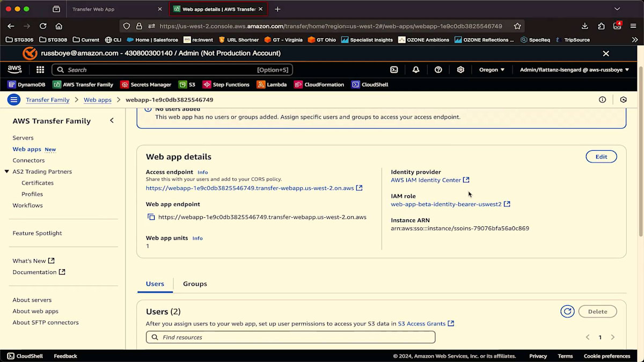Open Profiles under AS2 Trading Partners
The image size is (644, 362).
[32, 194]
